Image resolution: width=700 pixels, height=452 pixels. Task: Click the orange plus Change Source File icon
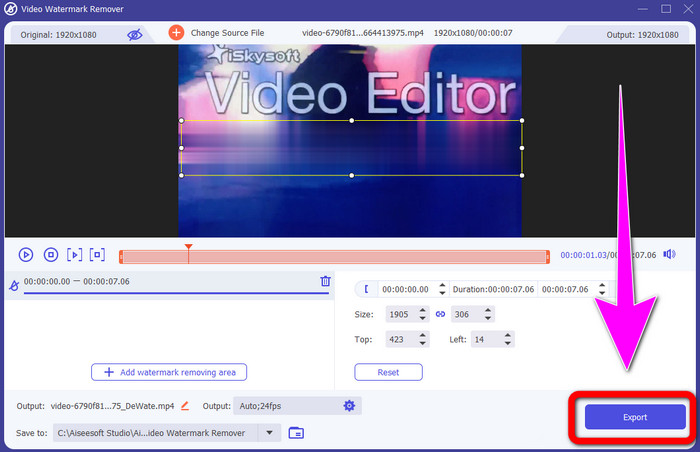tap(176, 32)
